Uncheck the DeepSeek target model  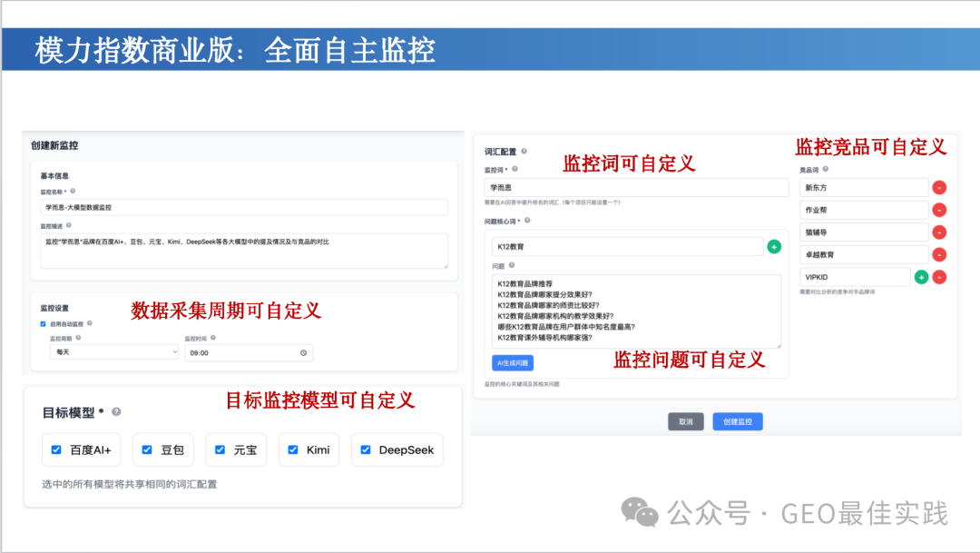(366, 449)
